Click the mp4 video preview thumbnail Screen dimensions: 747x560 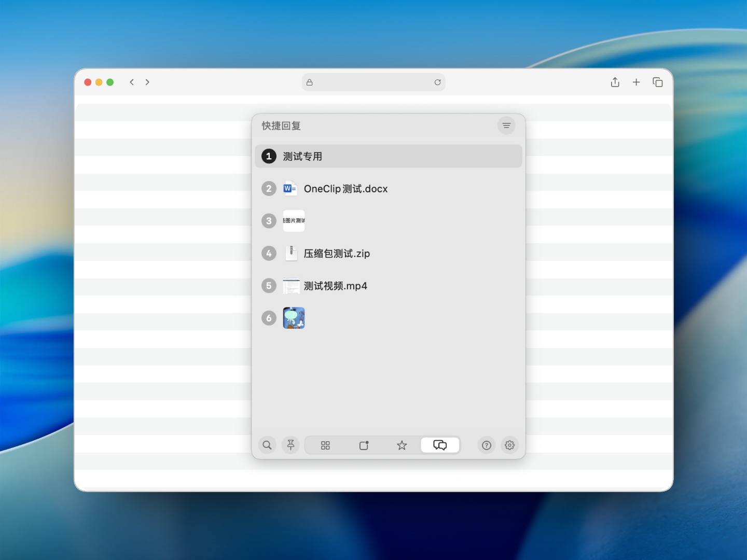tap(292, 286)
